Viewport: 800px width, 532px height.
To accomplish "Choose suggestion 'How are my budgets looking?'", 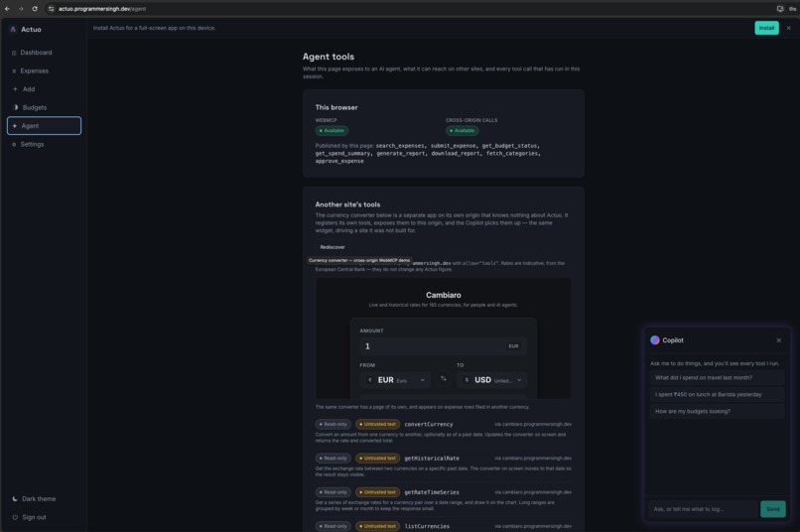I will pyautogui.click(x=717, y=411).
